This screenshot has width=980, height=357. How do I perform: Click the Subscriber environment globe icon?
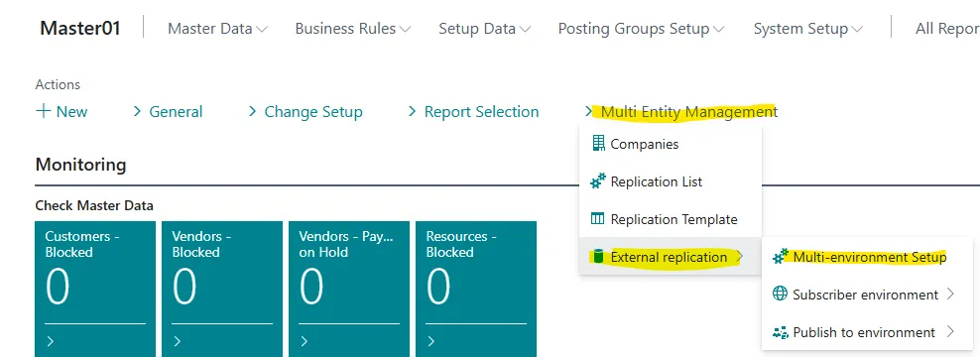[x=780, y=294]
